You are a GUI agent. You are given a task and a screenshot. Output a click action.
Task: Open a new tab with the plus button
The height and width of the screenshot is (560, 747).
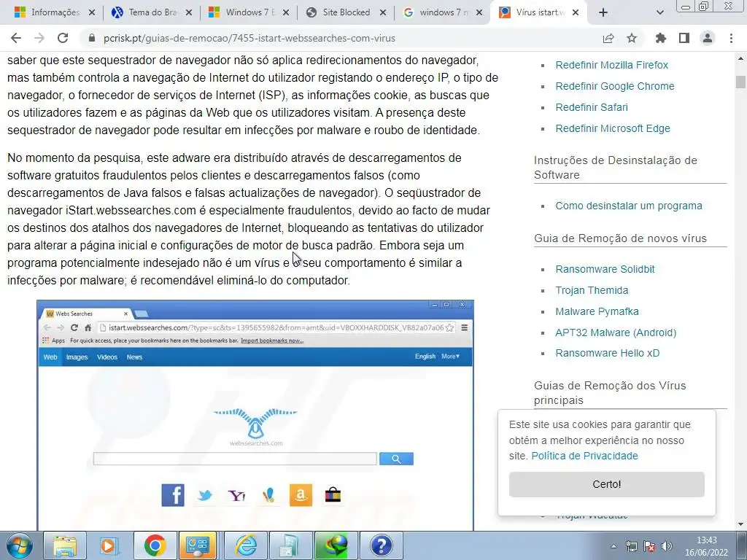pyautogui.click(x=603, y=12)
